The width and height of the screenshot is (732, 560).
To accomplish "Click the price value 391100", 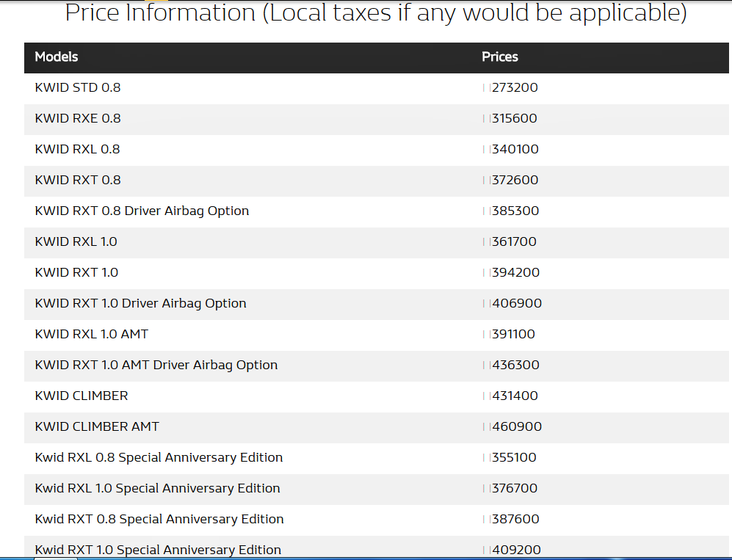I will 513,334.
